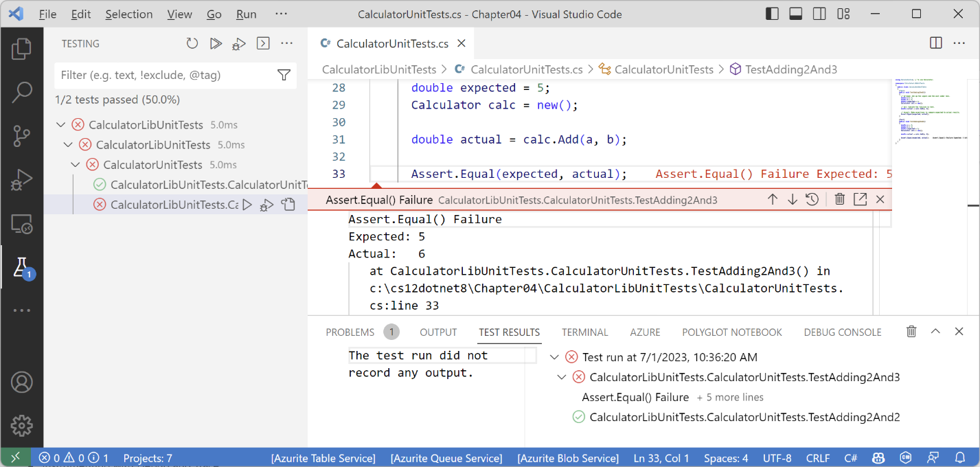
Task: Toggle primary side bar layout button
Action: [x=773, y=14]
